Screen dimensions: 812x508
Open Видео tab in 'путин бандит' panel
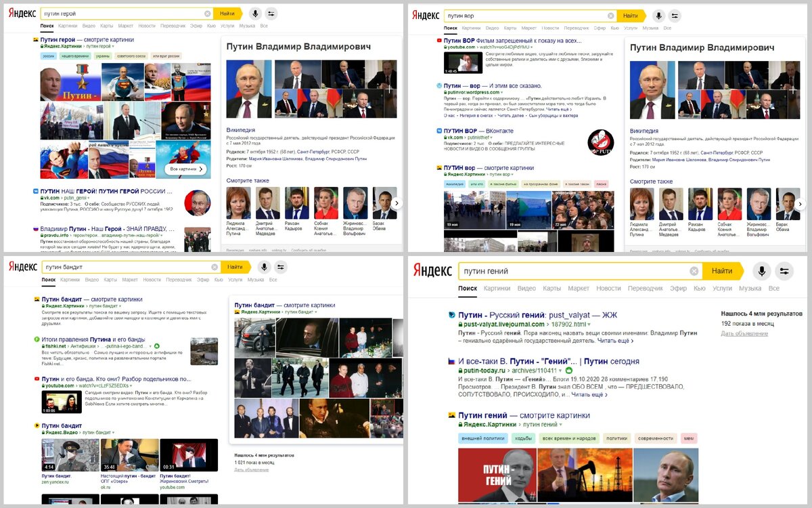click(92, 280)
